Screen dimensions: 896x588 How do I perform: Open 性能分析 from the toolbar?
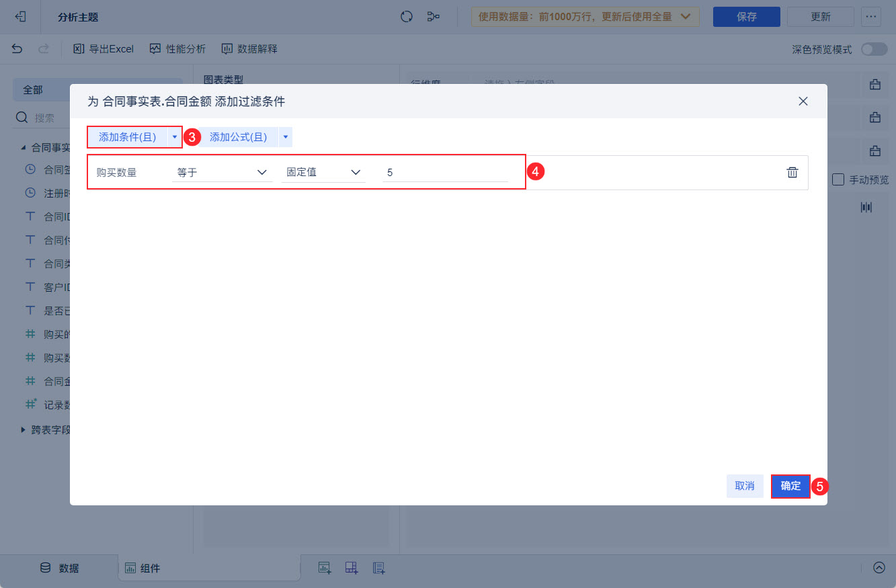(177, 49)
